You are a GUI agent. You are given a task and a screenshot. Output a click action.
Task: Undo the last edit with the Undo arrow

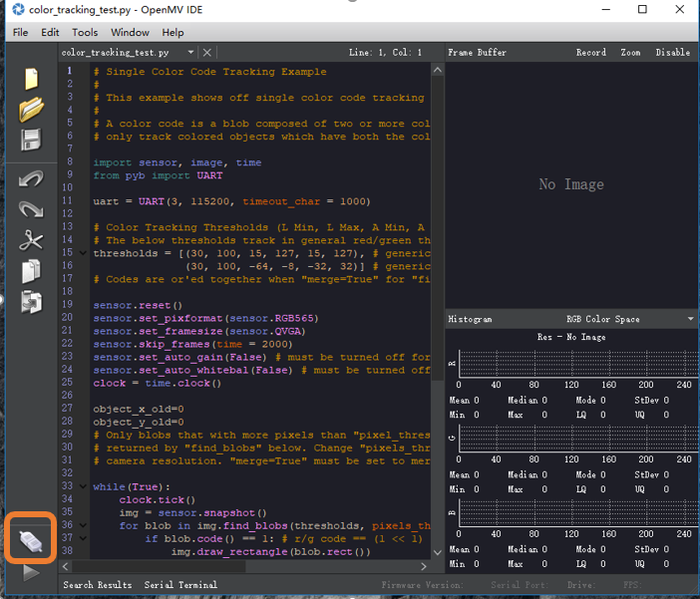31,179
